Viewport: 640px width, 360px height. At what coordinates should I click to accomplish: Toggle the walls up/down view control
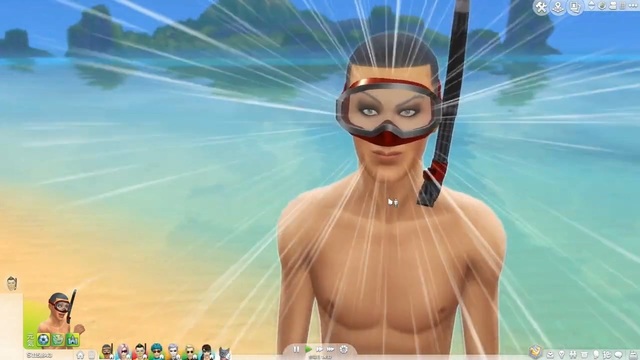click(x=612, y=5)
